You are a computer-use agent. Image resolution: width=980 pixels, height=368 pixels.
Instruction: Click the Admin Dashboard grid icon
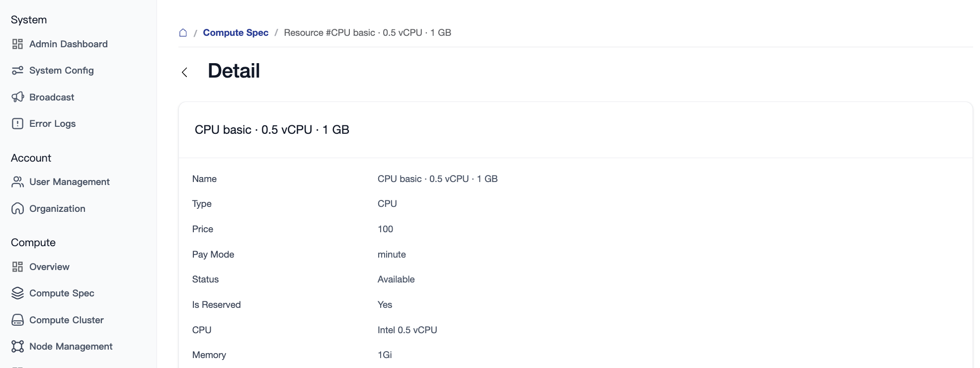click(17, 44)
